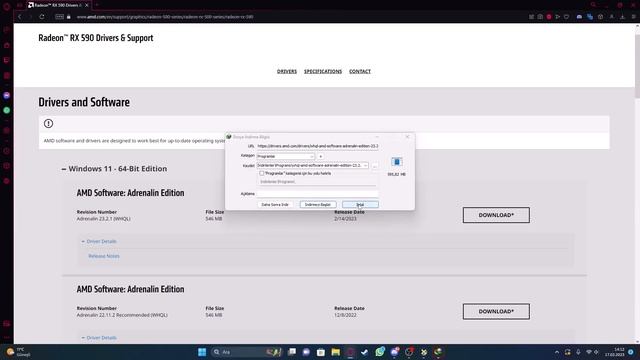Click the microphone tray icon
This screenshot has width=640, height=360.
coord(578,352)
